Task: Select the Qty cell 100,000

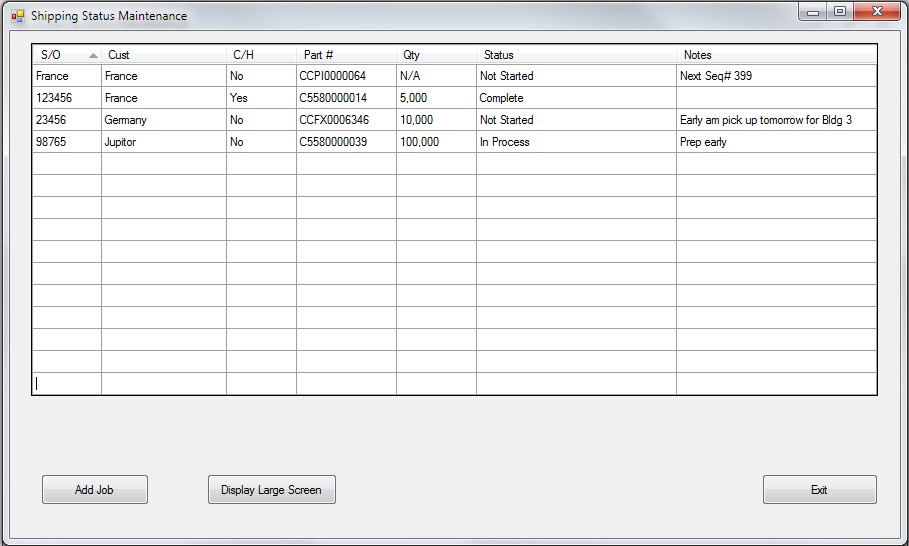Action: point(437,142)
